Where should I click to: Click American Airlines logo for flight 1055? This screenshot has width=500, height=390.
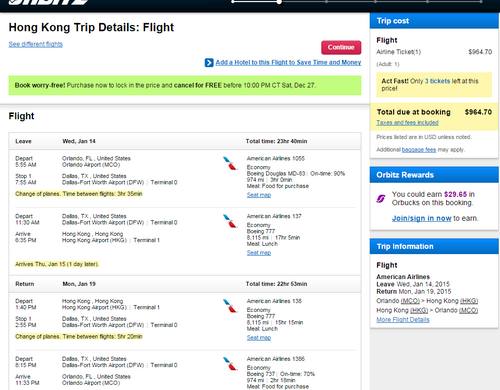pyautogui.click(x=230, y=163)
